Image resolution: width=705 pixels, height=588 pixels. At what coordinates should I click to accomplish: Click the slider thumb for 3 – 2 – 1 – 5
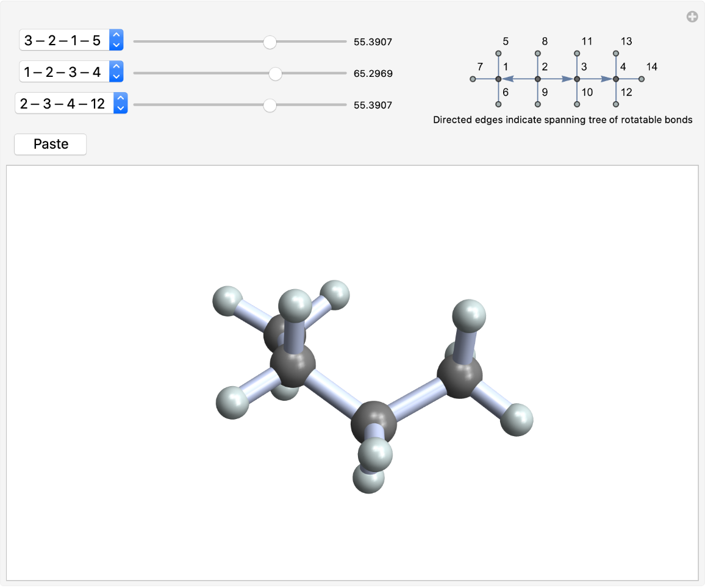[x=270, y=42]
